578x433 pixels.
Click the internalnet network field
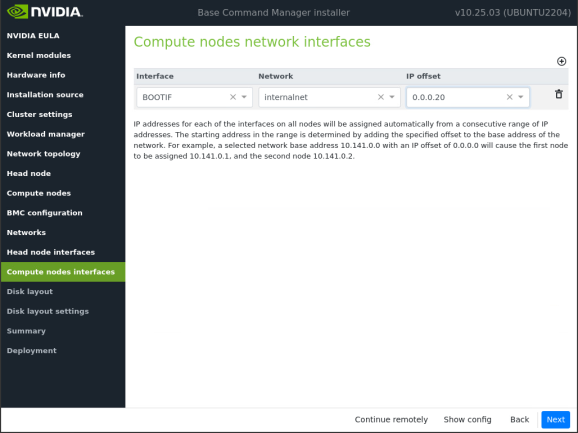[x=329, y=97]
